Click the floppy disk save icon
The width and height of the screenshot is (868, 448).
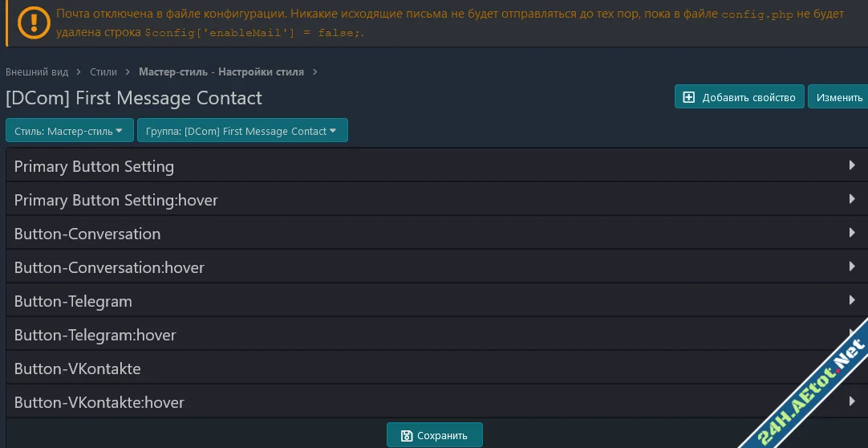(406, 435)
